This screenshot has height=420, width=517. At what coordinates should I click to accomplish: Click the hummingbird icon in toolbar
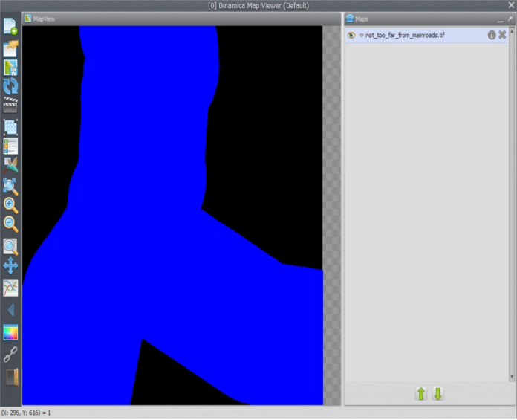point(10,165)
